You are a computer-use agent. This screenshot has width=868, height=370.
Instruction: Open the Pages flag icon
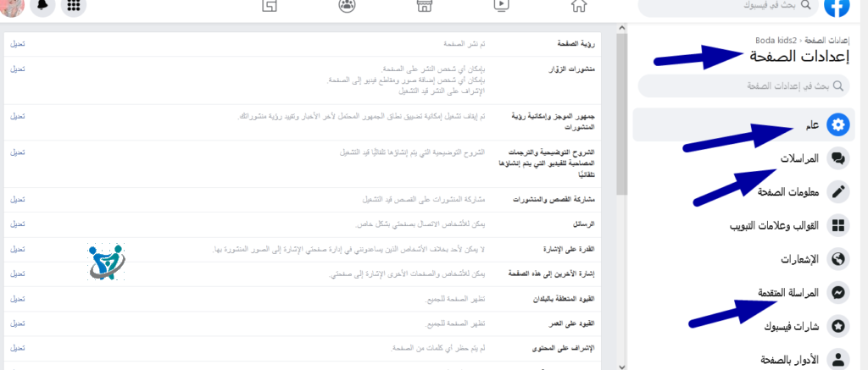(270, 6)
